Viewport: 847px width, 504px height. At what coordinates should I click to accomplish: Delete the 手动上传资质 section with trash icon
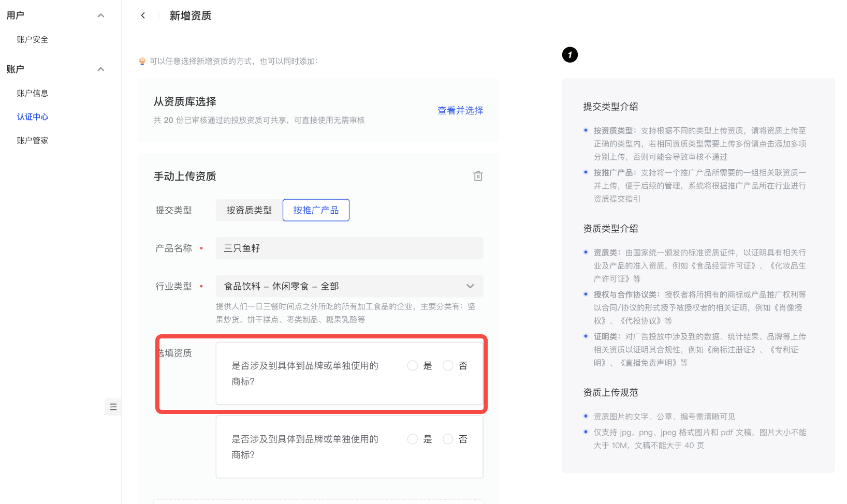[478, 176]
